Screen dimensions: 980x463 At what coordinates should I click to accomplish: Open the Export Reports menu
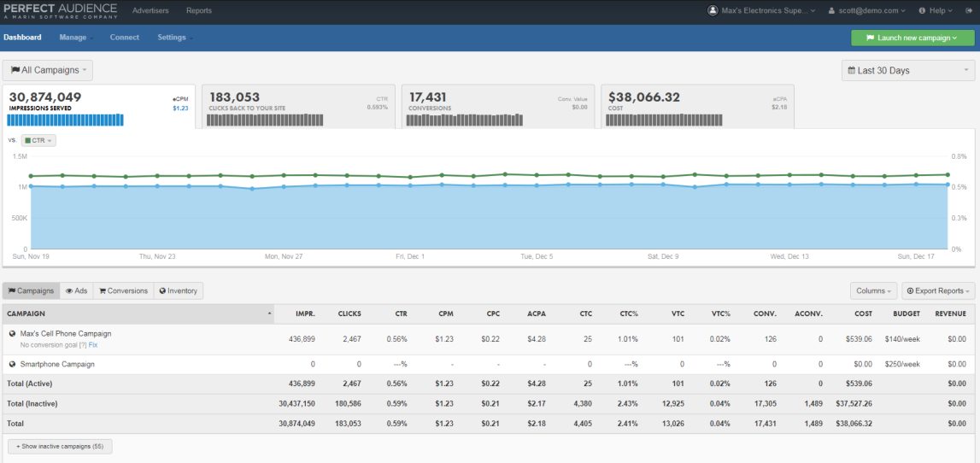938,291
